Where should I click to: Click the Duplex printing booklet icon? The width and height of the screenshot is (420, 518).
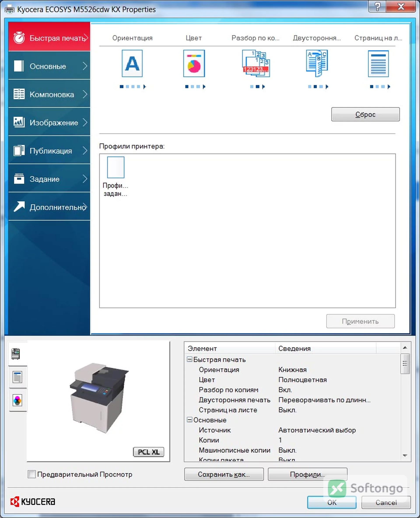pos(317,63)
